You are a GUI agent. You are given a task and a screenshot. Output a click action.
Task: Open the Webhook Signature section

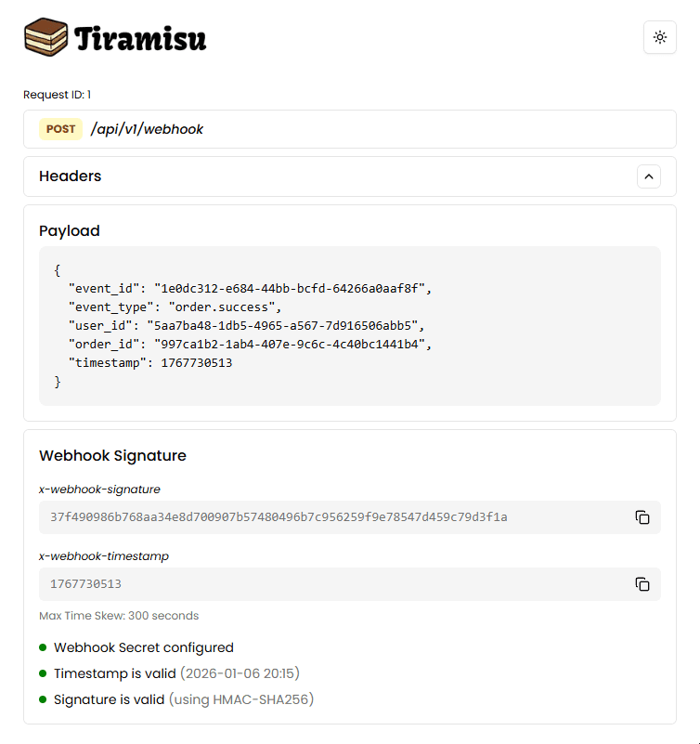(112, 456)
